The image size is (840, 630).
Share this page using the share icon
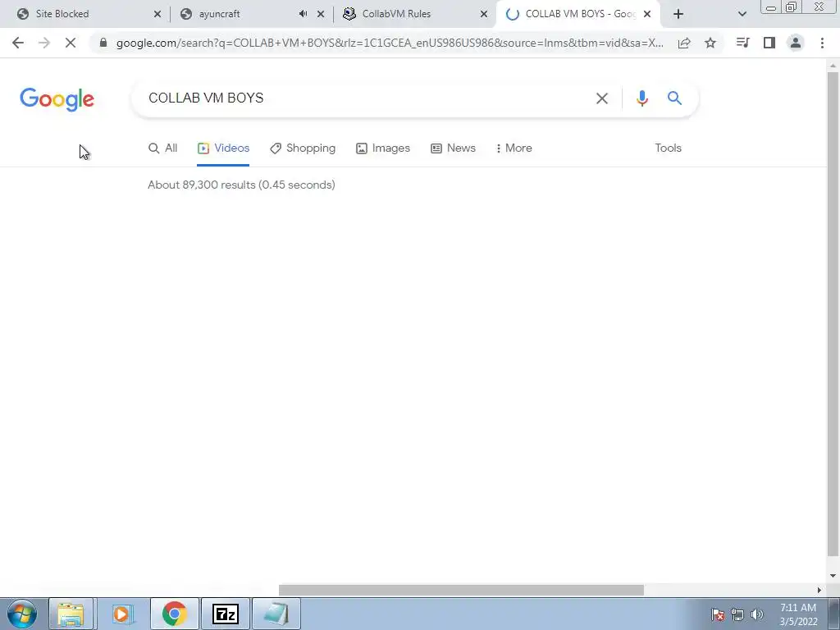pos(684,43)
